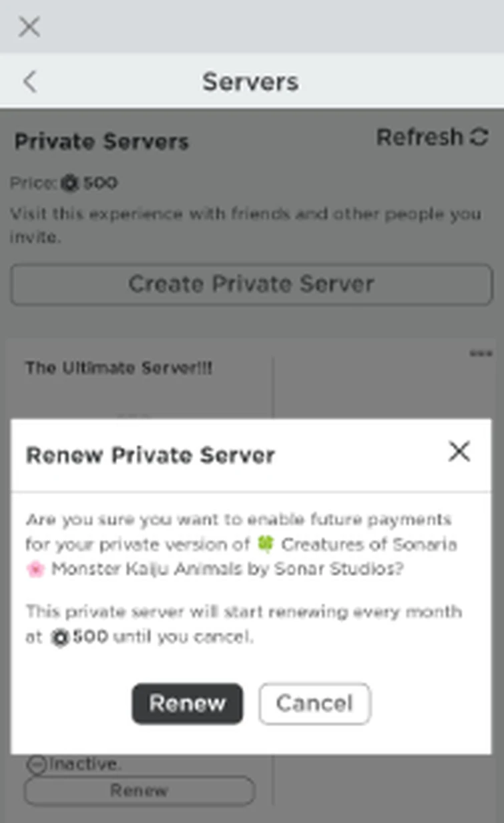Create a new private server
The height and width of the screenshot is (823, 504).
click(x=251, y=284)
